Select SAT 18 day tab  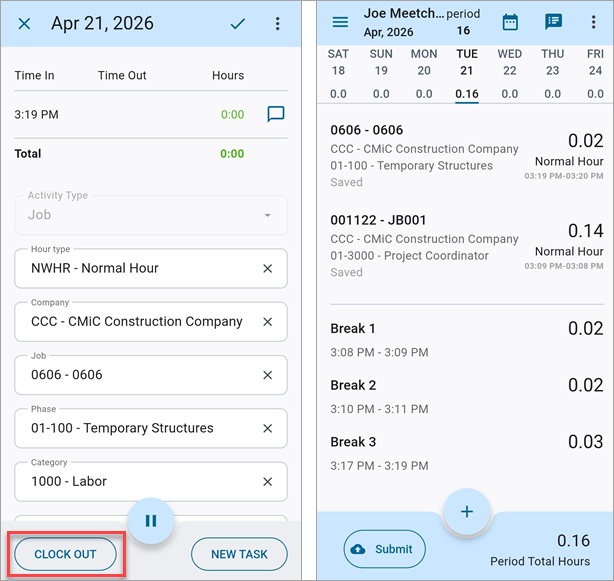coord(338,74)
